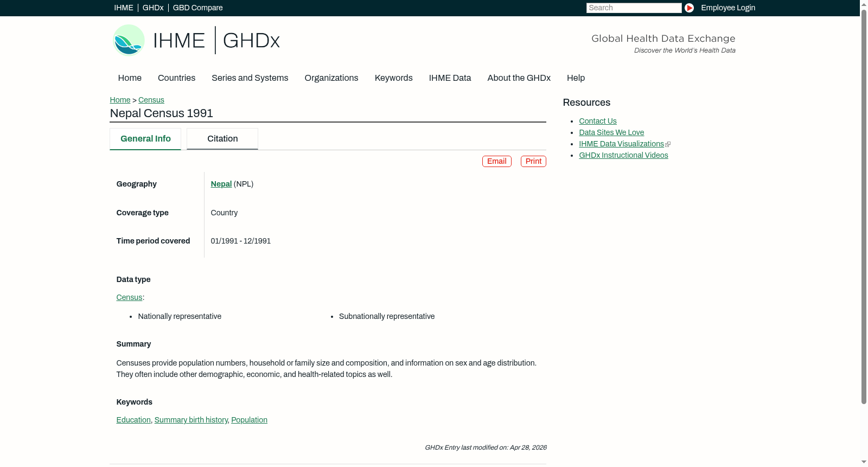Image resolution: width=868 pixels, height=467 pixels.
Task: Click the 'Country' coverage type value
Action: (x=224, y=213)
